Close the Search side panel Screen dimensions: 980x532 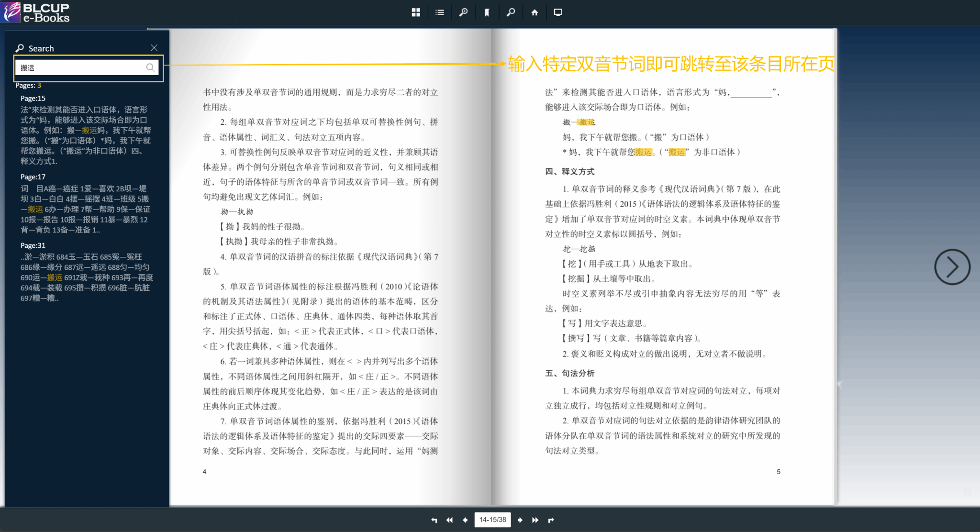tap(154, 47)
